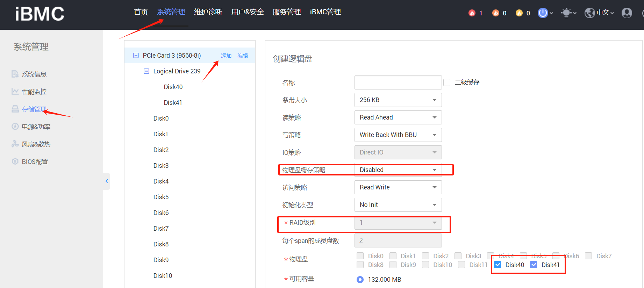Check the Disk3 physical disk checkbox
Viewport: 644px width, 288px height.
pyautogui.click(x=458, y=256)
